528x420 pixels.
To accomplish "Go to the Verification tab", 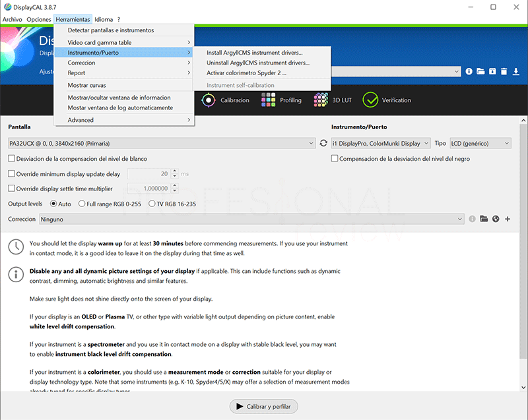I will click(387, 100).
